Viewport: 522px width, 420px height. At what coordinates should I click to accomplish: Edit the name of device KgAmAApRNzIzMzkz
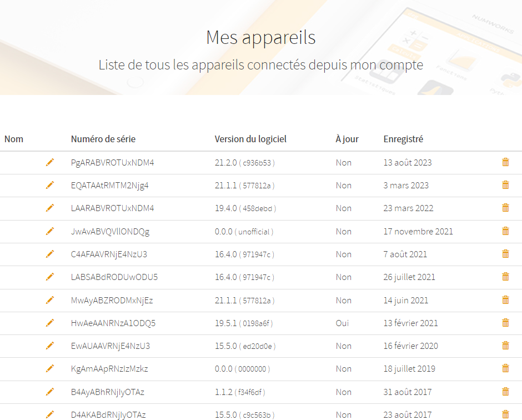[x=50, y=368]
